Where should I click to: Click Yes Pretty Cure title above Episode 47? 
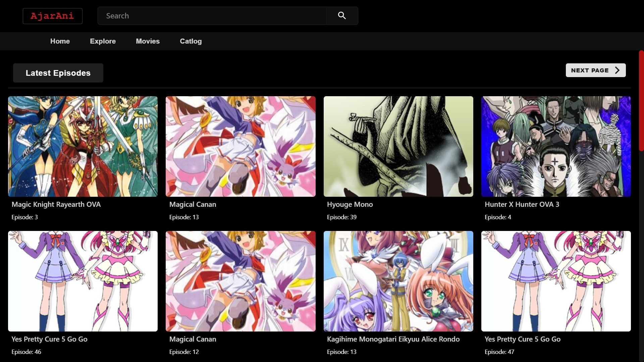[523, 339]
